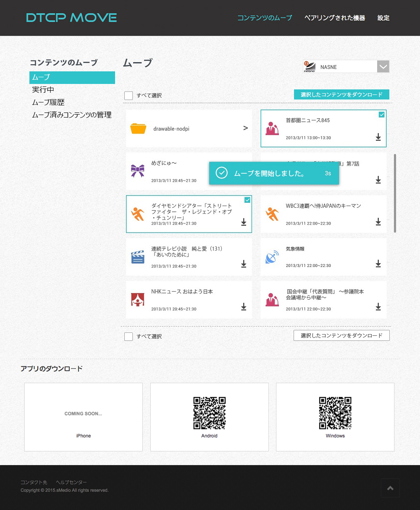Image resolution: width=420 pixels, height=510 pixels.
Task: Download the 気象情報 recording
Action: click(x=378, y=264)
